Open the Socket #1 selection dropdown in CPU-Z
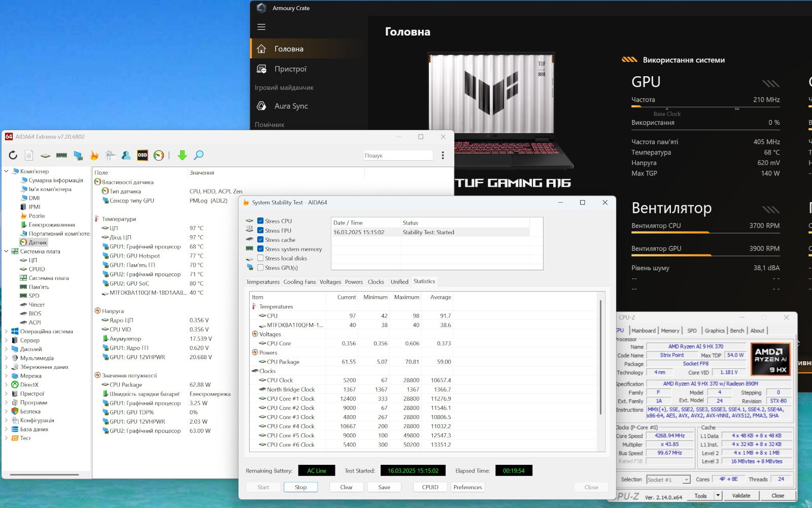Screen dimensions: 812x508 coord(686,480)
